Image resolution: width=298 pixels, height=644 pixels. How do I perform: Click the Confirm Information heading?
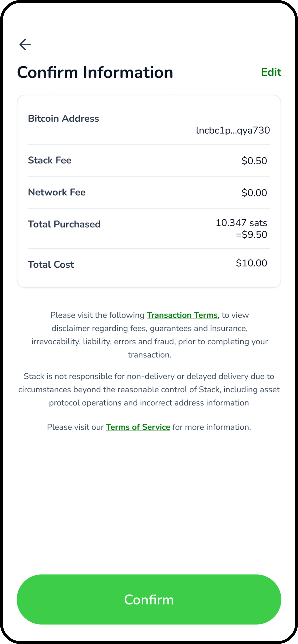pos(95,73)
